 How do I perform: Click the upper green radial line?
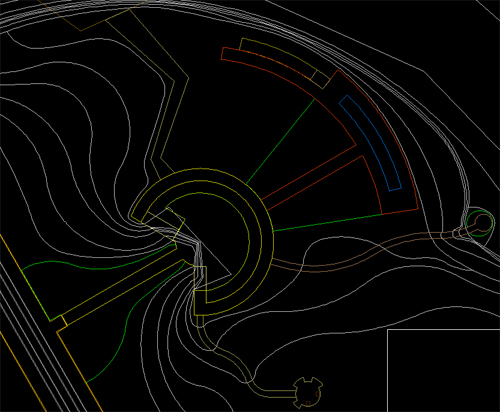click(281, 141)
